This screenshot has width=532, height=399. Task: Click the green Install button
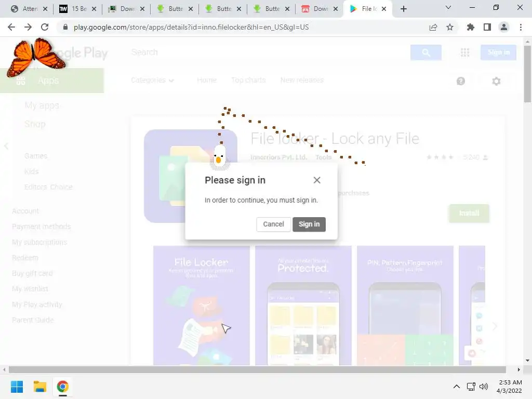(x=469, y=213)
